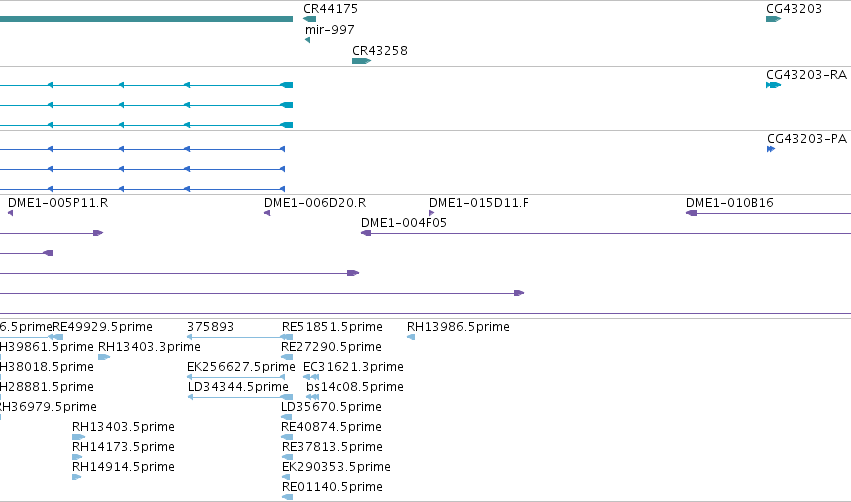The height and width of the screenshot is (502, 851).
Task: Click the EK256627.5prime EST
Action: (x=236, y=377)
